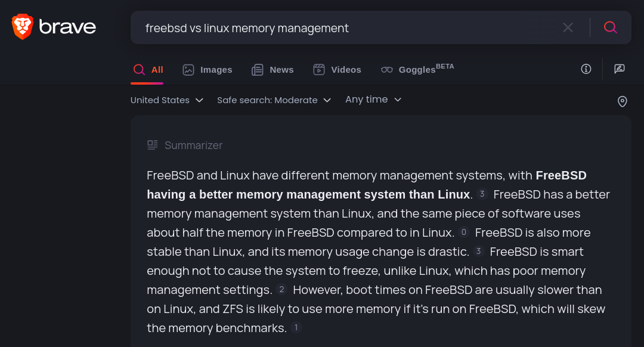Switch to the News tab
Image resolution: width=644 pixels, height=347 pixels.
[273, 70]
